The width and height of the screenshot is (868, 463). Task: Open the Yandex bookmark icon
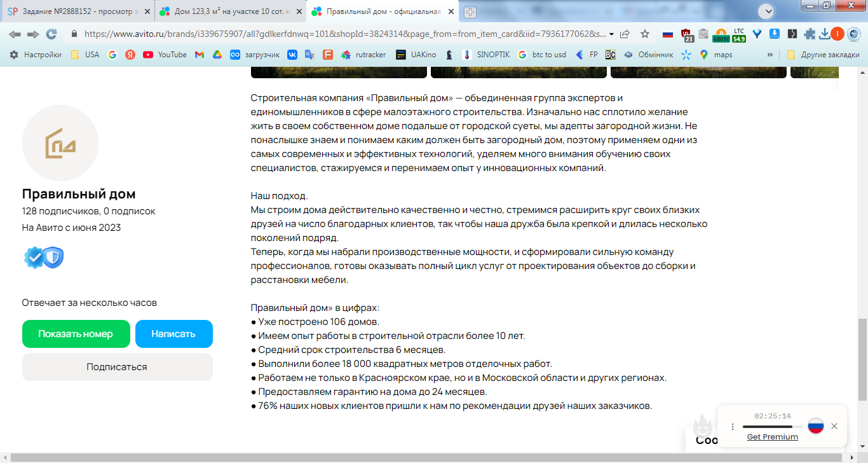point(130,55)
